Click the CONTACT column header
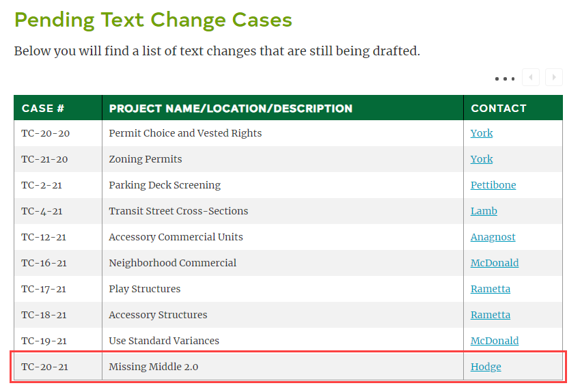 pyautogui.click(x=499, y=108)
